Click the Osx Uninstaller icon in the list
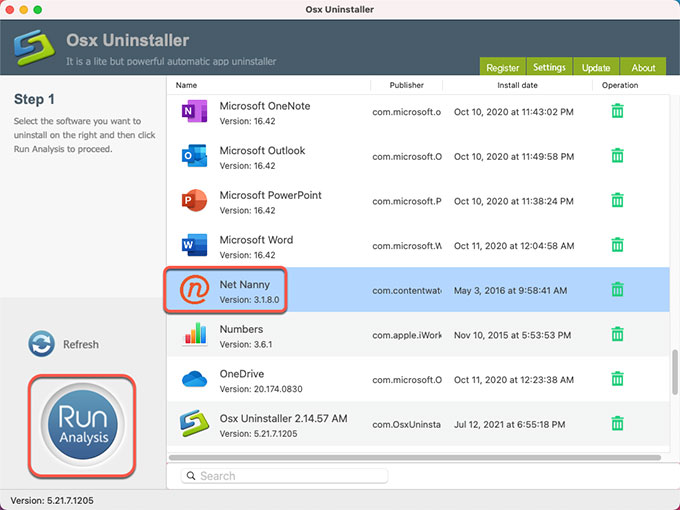Image resolution: width=680 pixels, height=510 pixels. coord(194,423)
